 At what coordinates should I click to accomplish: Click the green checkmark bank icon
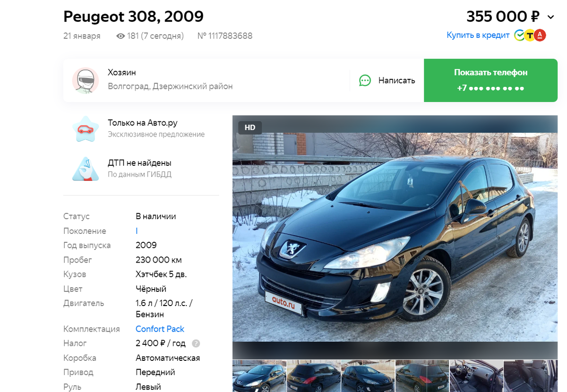520,35
